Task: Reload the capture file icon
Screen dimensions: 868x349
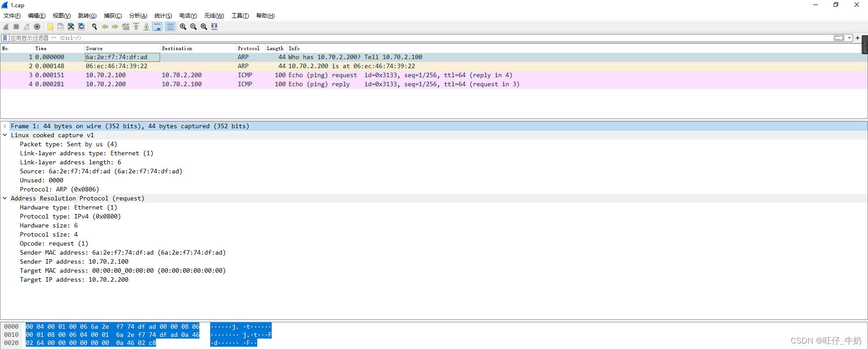Action: tap(81, 27)
